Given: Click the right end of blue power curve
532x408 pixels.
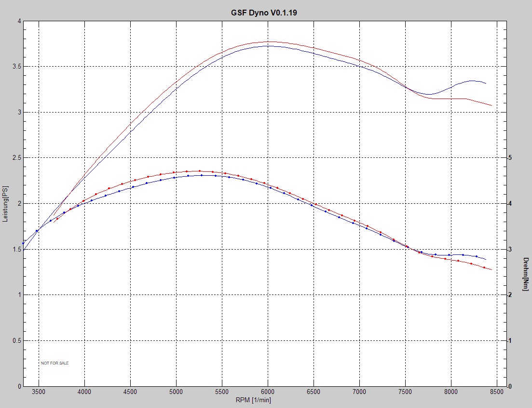Looking at the screenshot, I should [485, 84].
